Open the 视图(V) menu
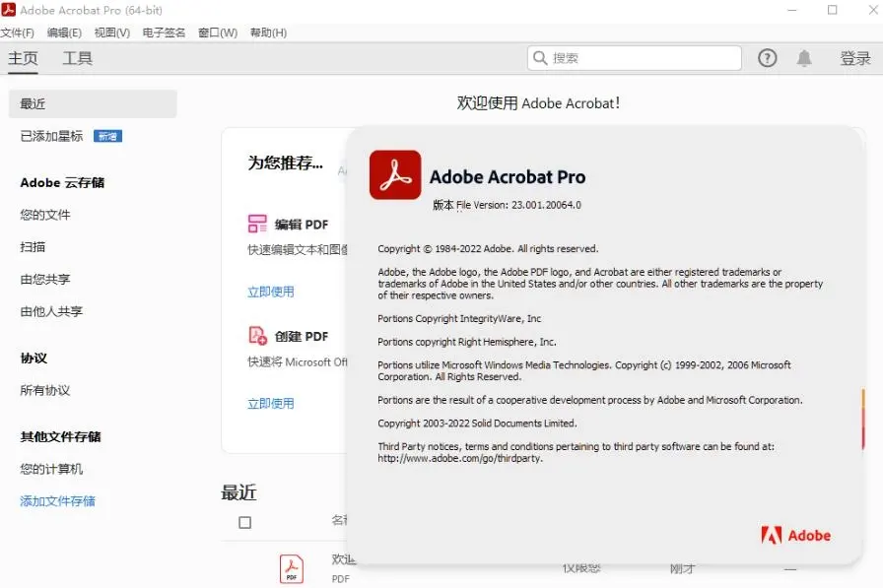883x588 pixels. click(112, 33)
